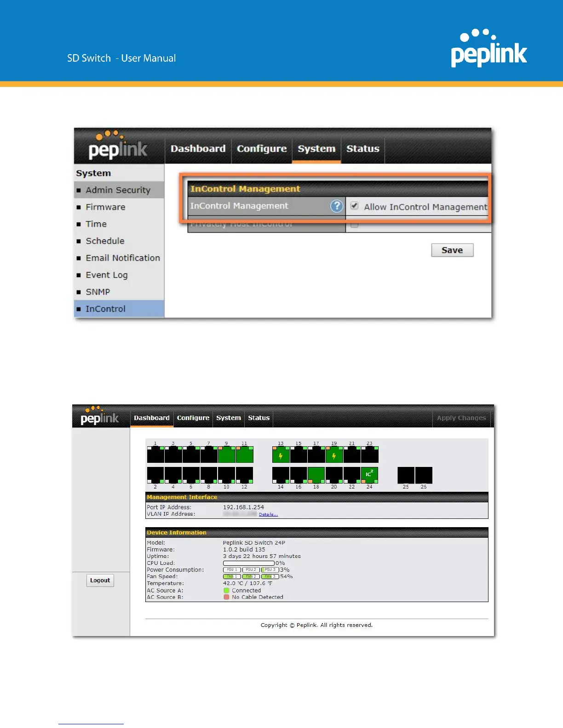Image resolution: width=563 pixels, height=728 pixels.
Task: Open Event Log in the sidebar
Action: [x=119, y=275]
